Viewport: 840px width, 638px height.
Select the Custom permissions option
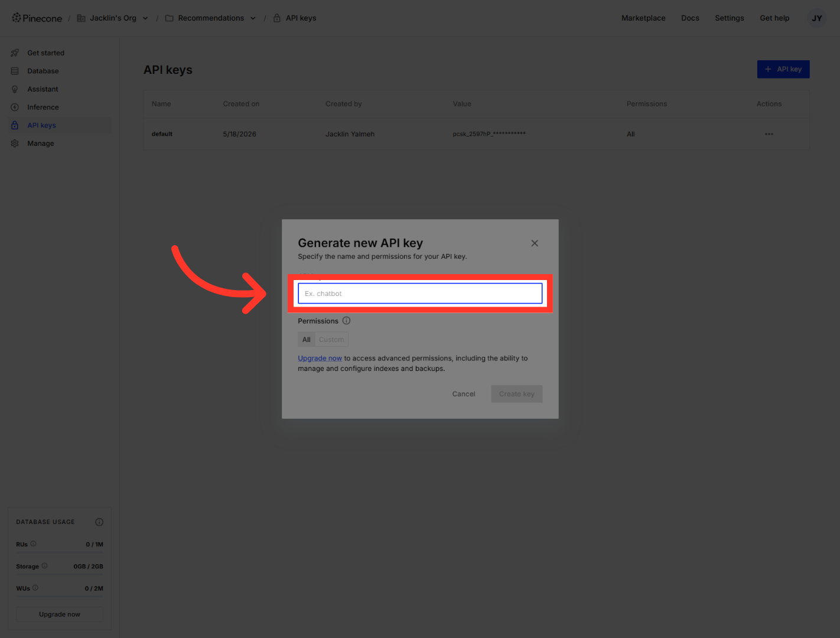[x=331, y=340]
